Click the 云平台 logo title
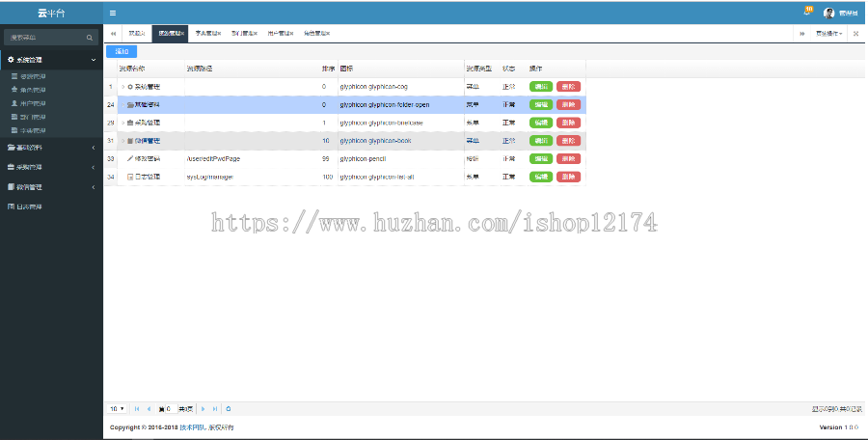Viewport: 868px width, 440px height. click(x=51, y=14)
